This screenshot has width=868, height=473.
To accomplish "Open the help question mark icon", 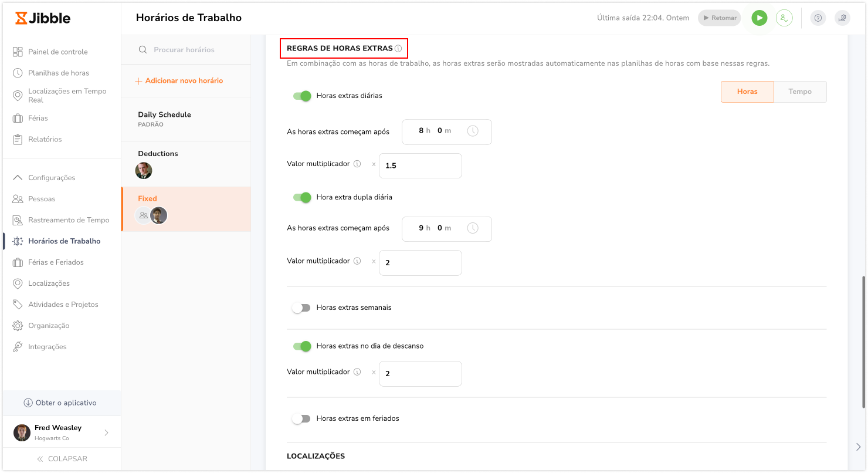I will click(818, 18).
